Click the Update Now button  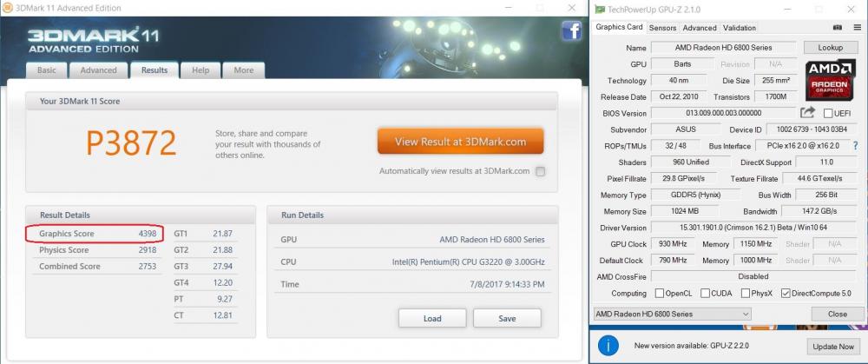[x=833, y=347]
